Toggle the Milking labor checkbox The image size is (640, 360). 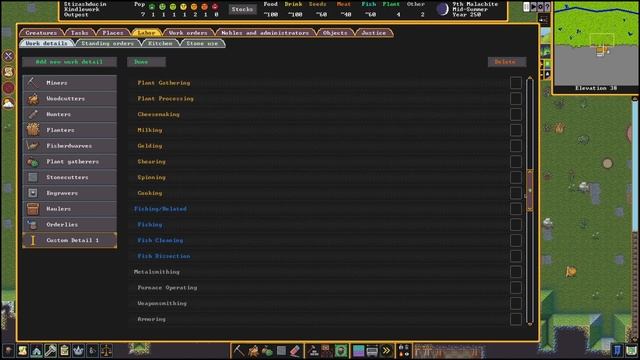pos(516,130)
